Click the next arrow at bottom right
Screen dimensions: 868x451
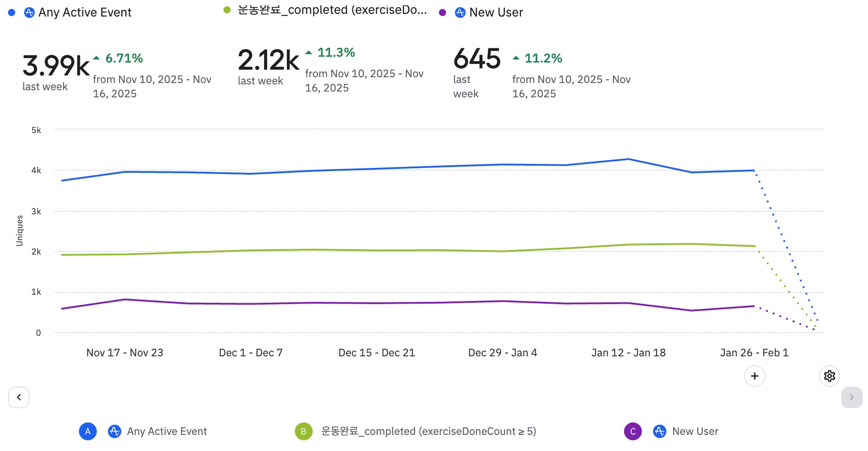click(851, 397)
